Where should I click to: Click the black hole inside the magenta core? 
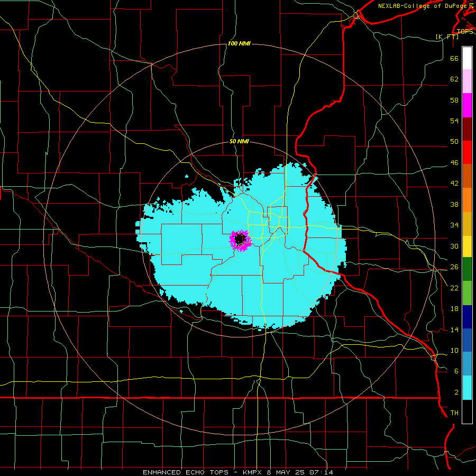tap(240, 239)
